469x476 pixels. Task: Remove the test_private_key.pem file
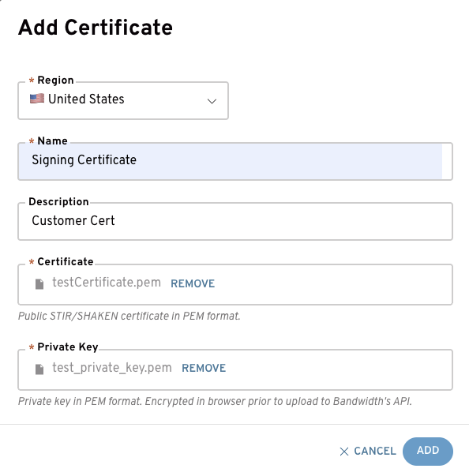[x=204, y=368]
